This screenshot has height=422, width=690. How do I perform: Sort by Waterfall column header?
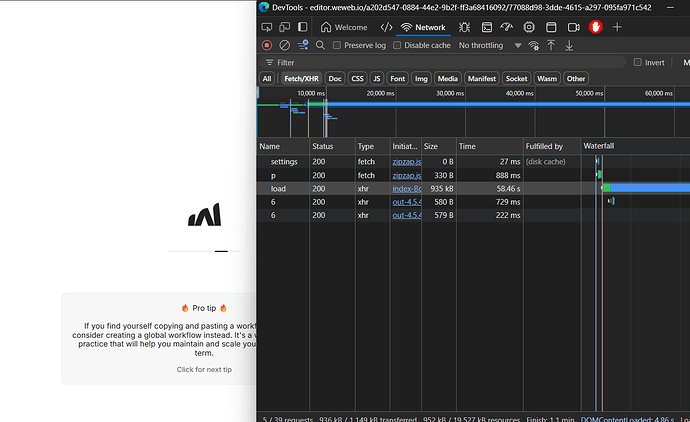[x=635, y=146]
